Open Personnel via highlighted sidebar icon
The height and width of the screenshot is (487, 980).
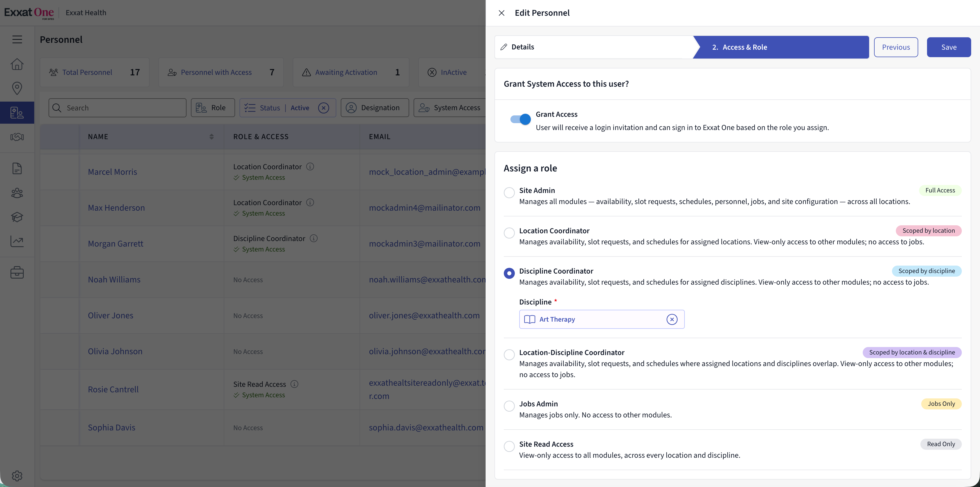(17, 113)
